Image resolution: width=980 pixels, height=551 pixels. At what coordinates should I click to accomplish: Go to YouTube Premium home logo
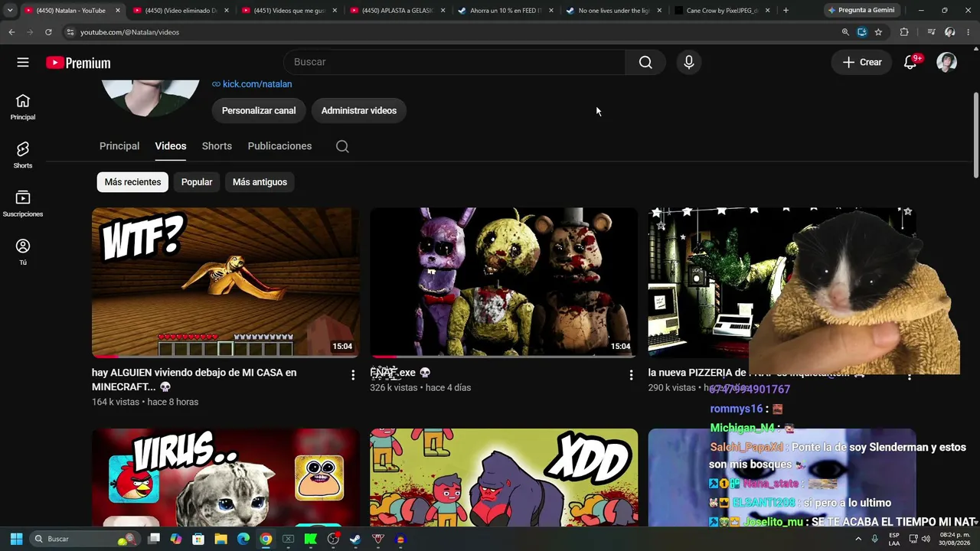(x=78, y=63)
